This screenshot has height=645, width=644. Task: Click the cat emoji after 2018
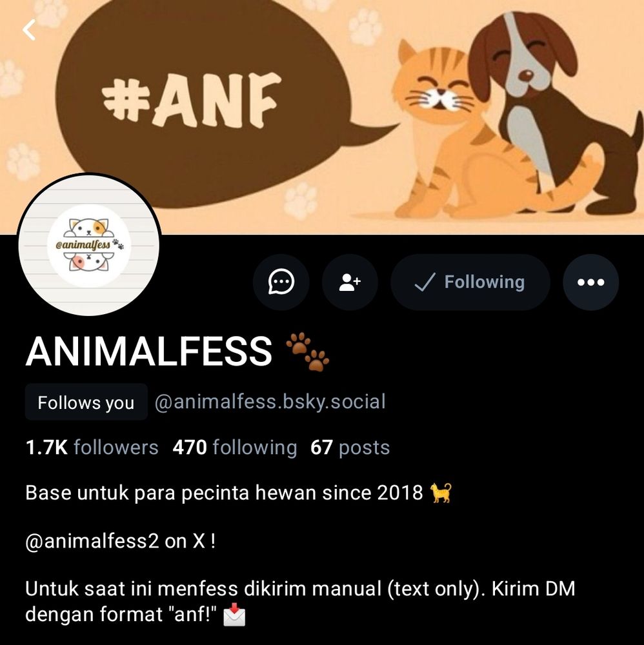(x=440, y=493)
